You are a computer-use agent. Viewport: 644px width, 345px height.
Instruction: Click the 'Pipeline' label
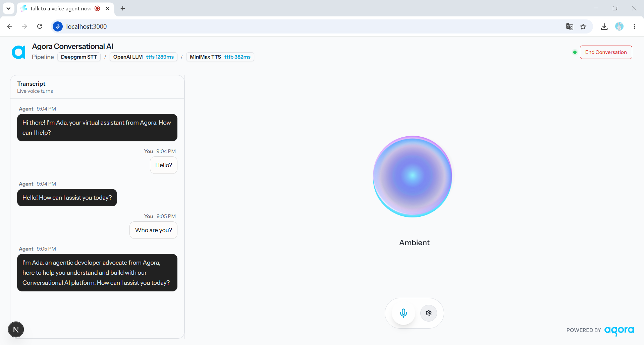(x=43, y=57)
